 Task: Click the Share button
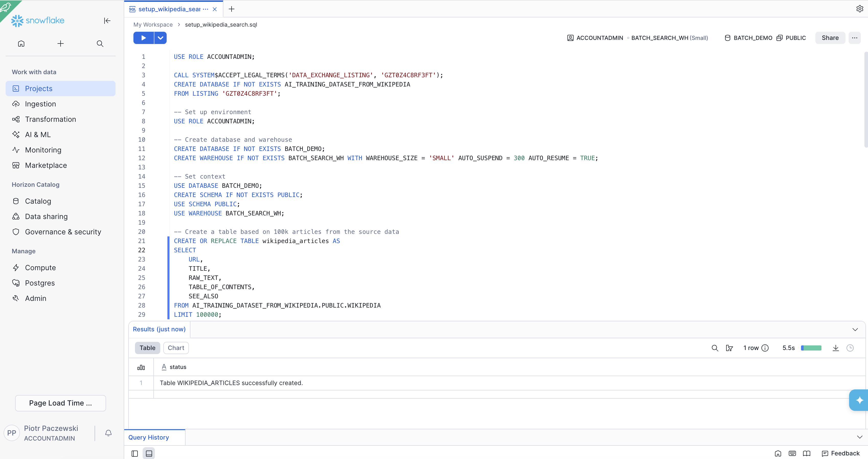point(830,38)
